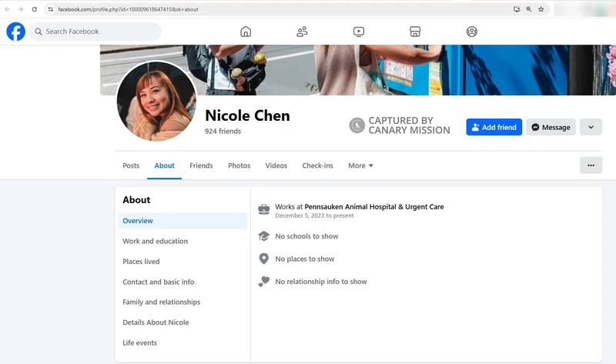
Task: Click 'December 5, 2023 to present' text
Action: point(314,215)
